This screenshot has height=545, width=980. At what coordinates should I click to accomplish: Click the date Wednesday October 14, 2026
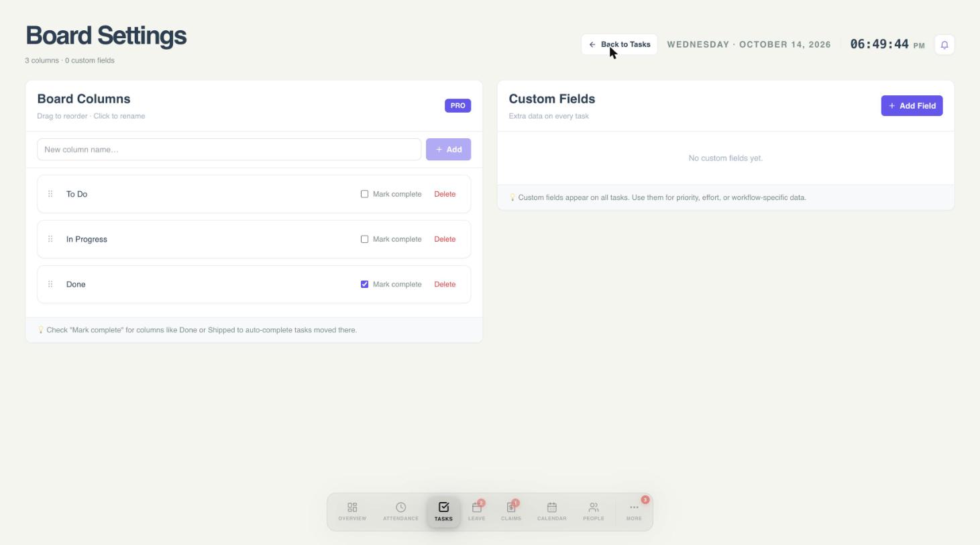pyautogui.click(x=749, y=44)
